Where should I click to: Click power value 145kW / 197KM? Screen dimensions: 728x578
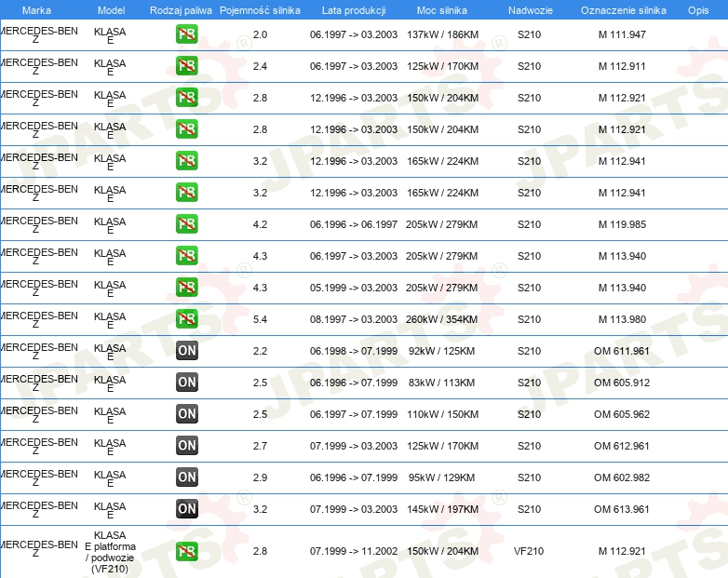442,508
